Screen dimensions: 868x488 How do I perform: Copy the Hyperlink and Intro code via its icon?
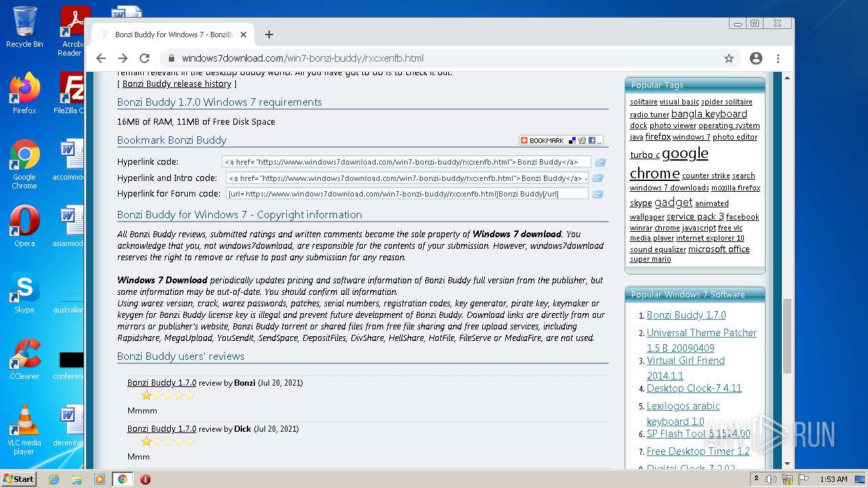(597, 178)
